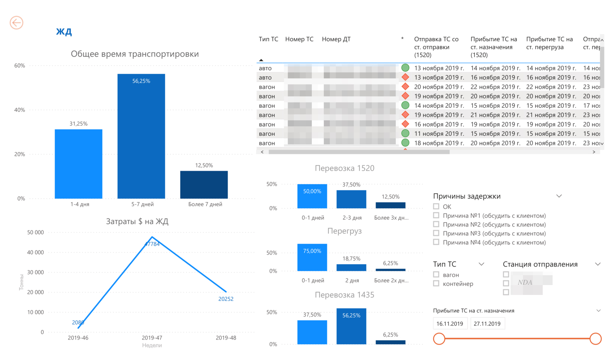Click red diamond in 19 ноября, 21 ноября row
Screen dimensions: 614x364
coord(405,115)
